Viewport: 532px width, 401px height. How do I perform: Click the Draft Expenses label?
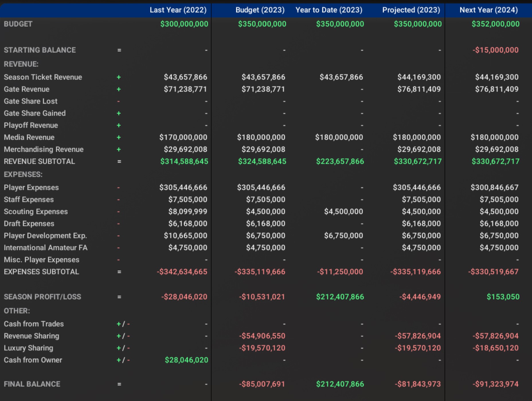tap(29, 224)
